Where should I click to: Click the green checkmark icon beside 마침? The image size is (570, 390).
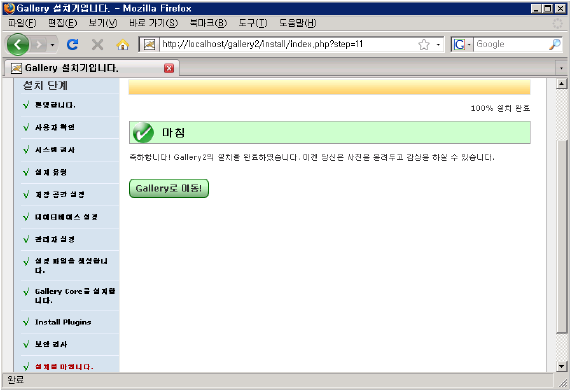tap(143, 132)
